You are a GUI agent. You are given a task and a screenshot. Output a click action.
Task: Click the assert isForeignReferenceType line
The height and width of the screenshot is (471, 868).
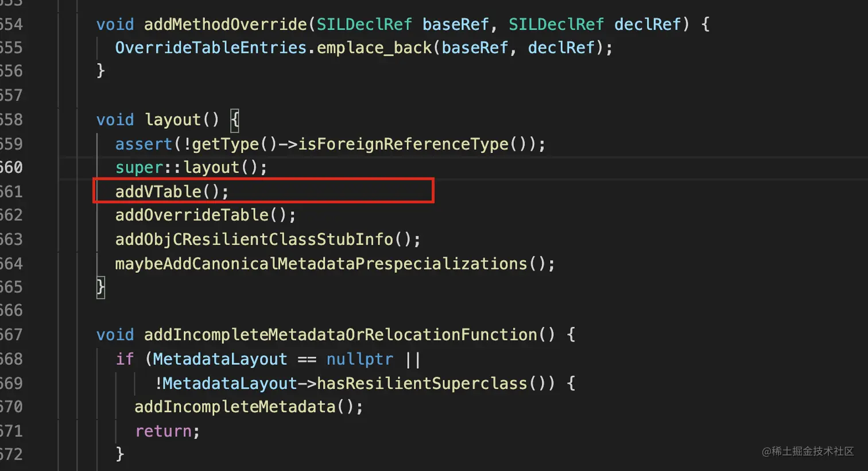pos(330,144)
